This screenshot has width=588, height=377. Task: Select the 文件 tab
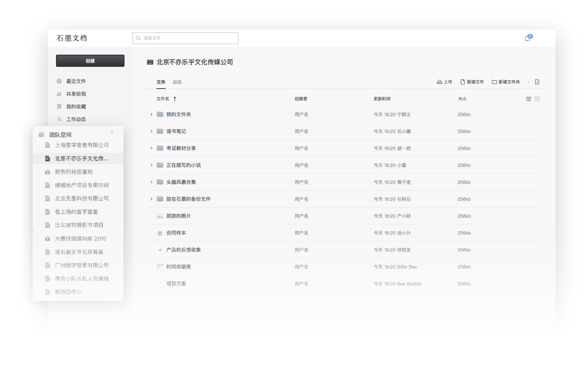[161, 82]
